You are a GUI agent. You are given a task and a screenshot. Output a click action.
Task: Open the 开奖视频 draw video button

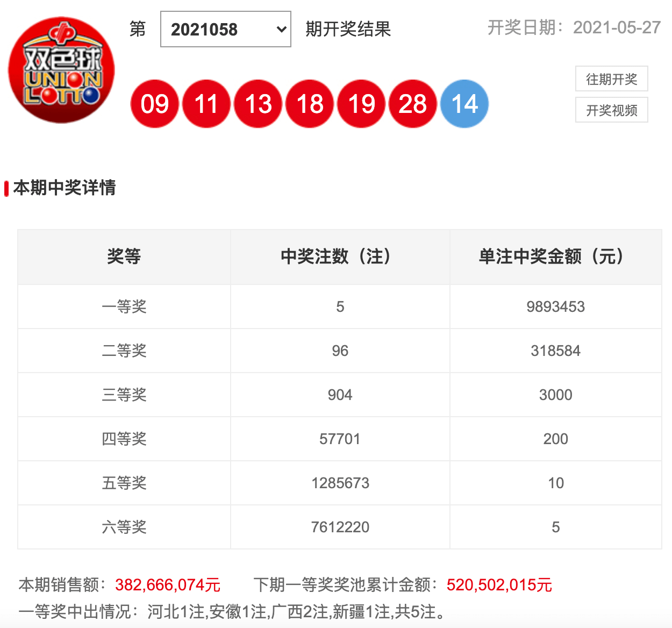coord(612,110)
